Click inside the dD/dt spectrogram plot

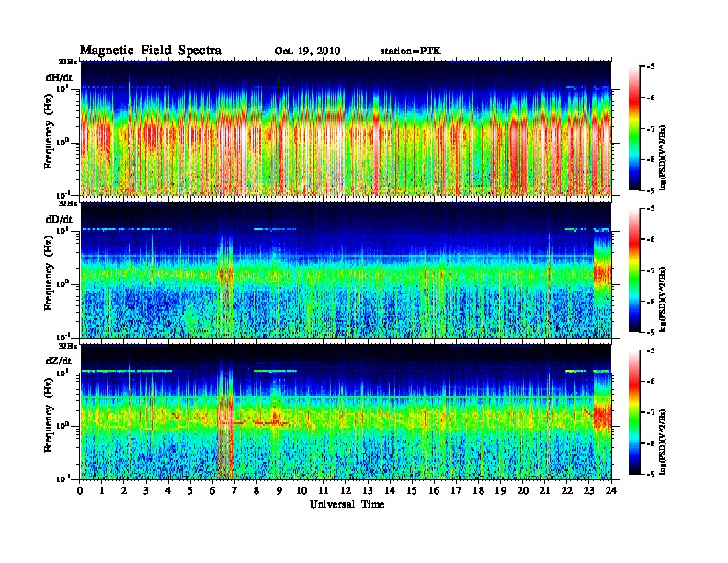(x=346, y=270)
